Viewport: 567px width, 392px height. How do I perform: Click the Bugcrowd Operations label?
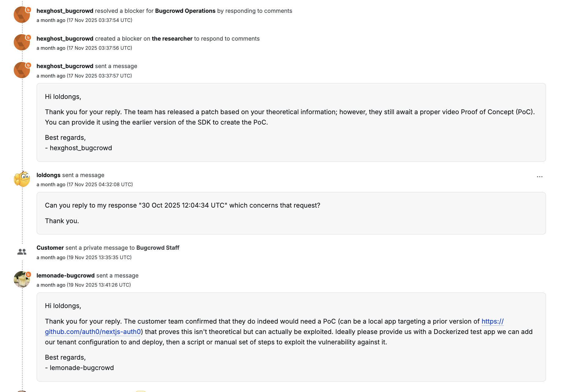(185, 11)
